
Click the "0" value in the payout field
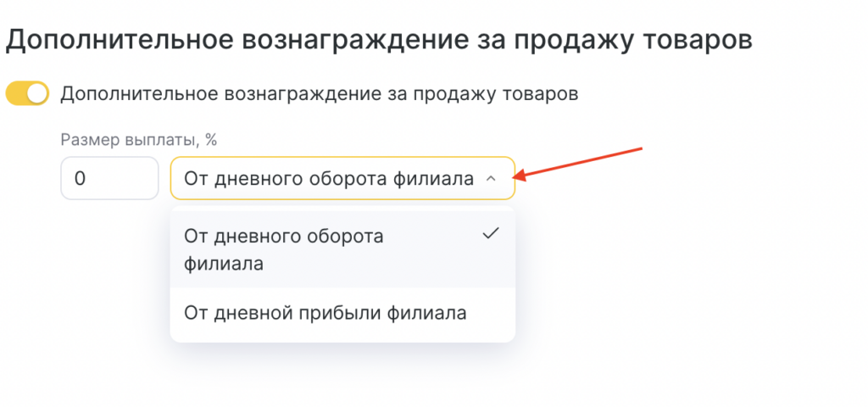click(81, 179)
